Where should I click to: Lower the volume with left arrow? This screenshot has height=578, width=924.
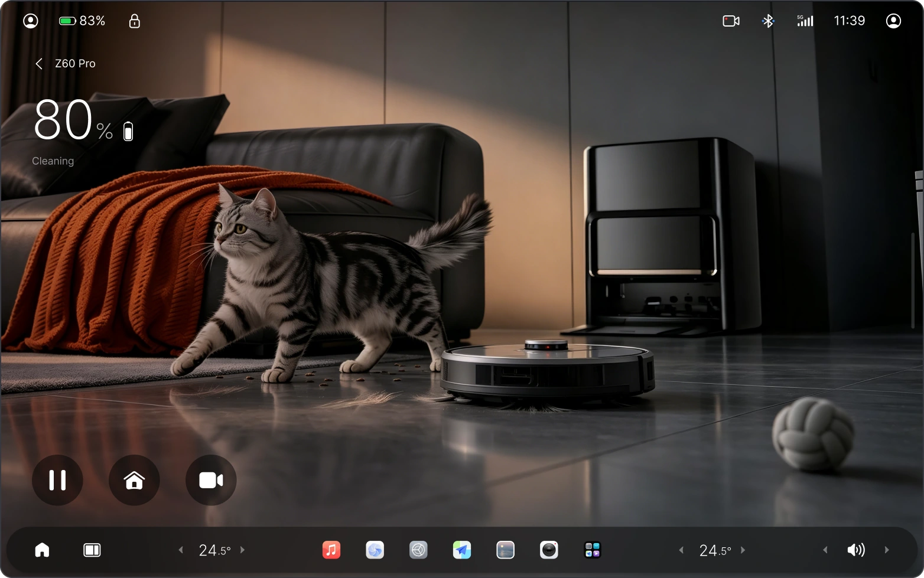(825, 550)
